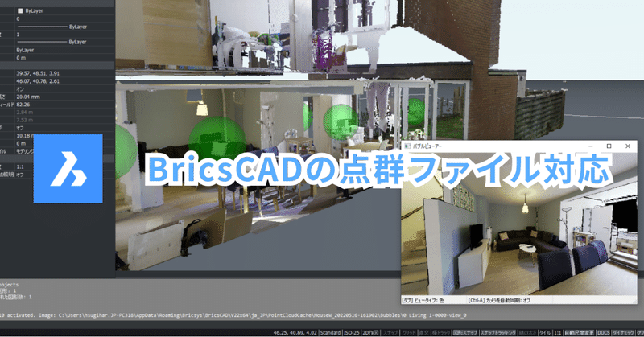
Task: Open the 1:1 annotation scale in the status bar
Action: click(x=558, y=332)
